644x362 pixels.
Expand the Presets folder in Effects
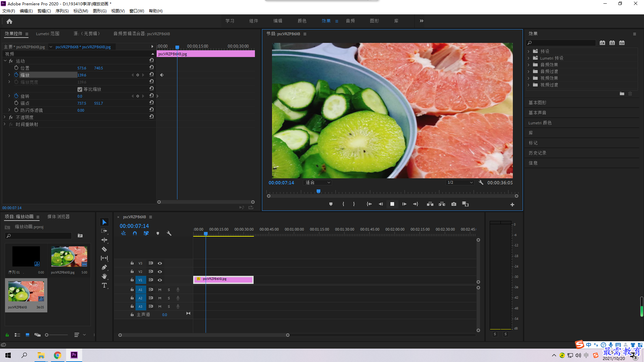[529, 51]
